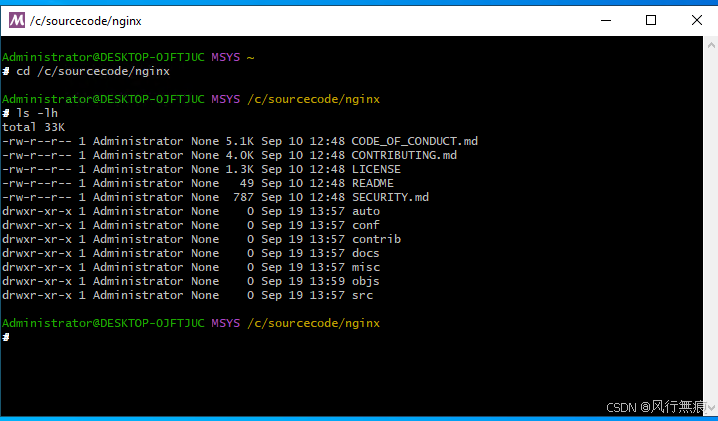Click the 'contrib' directory name

pyautogui.click(x=376, y=239)
